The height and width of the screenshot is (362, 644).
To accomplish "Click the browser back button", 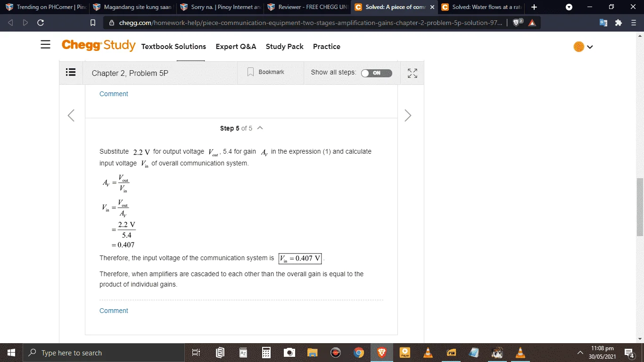I will click(11, 23).
